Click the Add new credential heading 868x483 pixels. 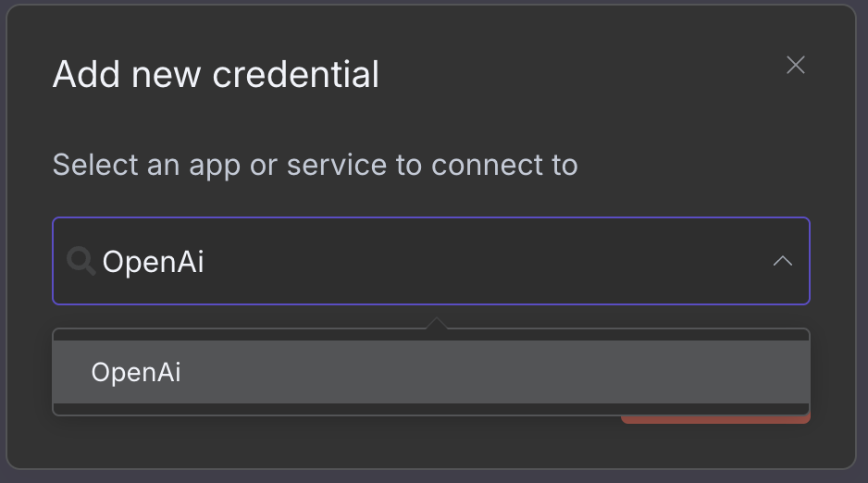click(216, 74)
